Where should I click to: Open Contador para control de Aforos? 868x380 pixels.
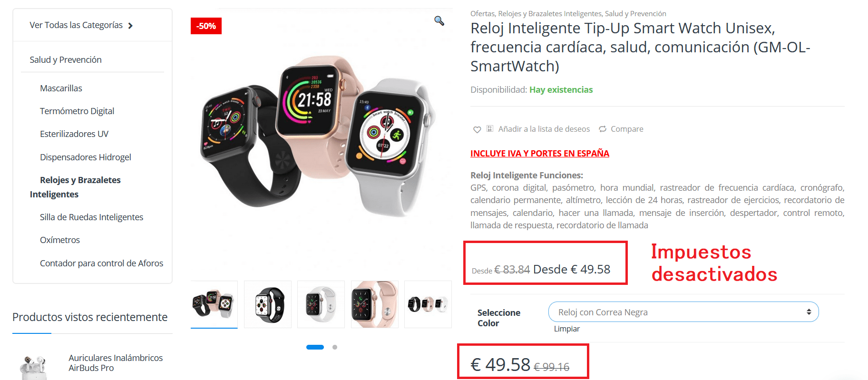101,263
